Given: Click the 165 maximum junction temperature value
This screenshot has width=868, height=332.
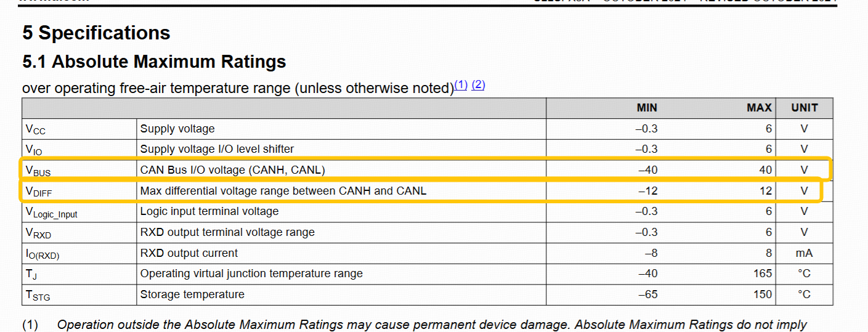Looking at the screenshot, I should [x=762, y=273].
